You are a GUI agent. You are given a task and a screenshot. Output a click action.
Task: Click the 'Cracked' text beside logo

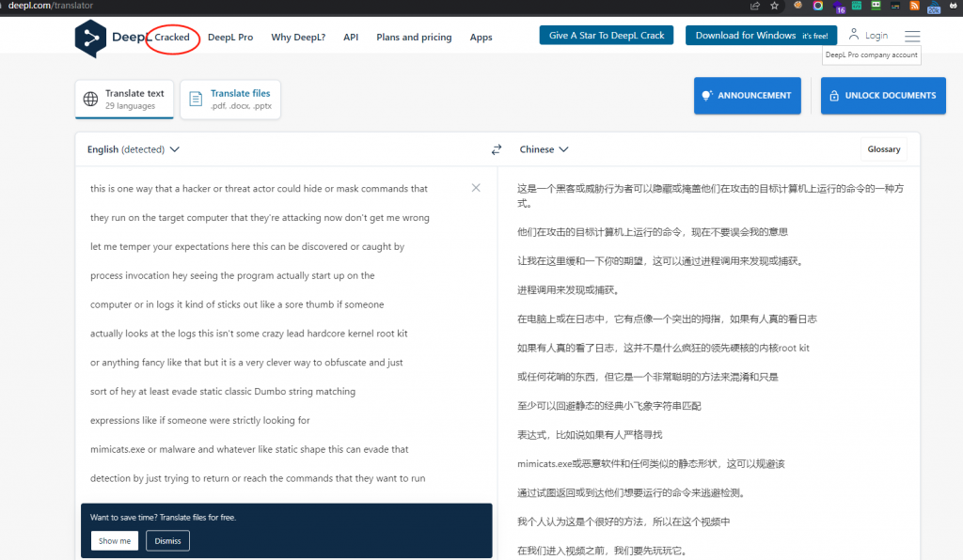(x=172, y=37)
